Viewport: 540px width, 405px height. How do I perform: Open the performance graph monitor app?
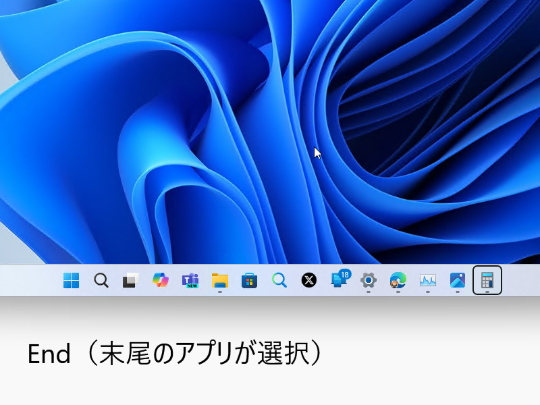tap(428, 280)
